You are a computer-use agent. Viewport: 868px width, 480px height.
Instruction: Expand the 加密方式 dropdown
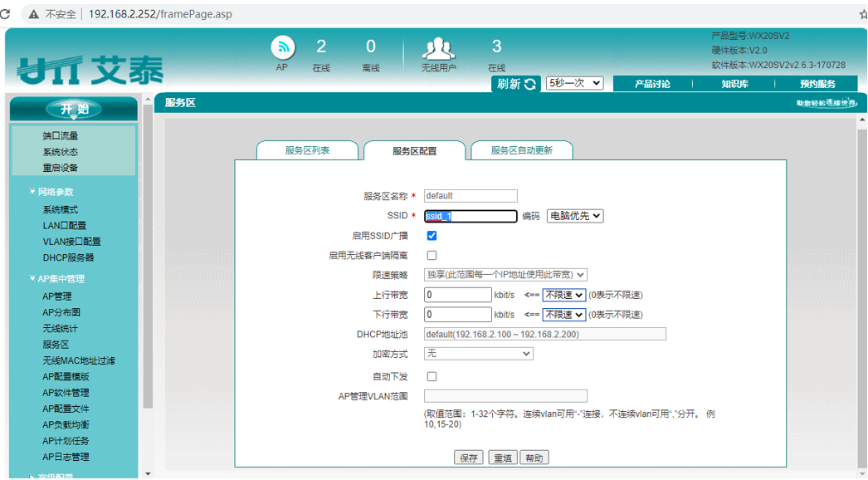[478, 354]
